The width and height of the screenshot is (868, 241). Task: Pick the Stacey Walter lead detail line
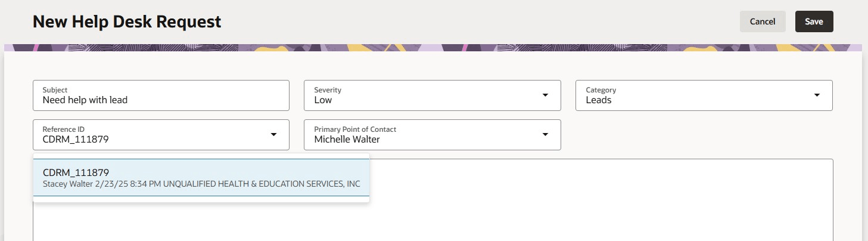[201, 184]
